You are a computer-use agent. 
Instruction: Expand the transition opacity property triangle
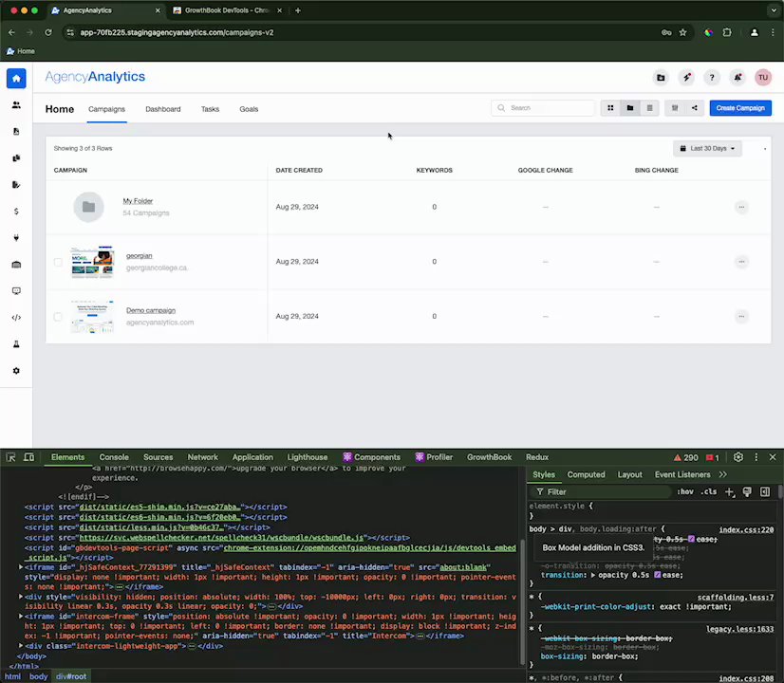593,575
